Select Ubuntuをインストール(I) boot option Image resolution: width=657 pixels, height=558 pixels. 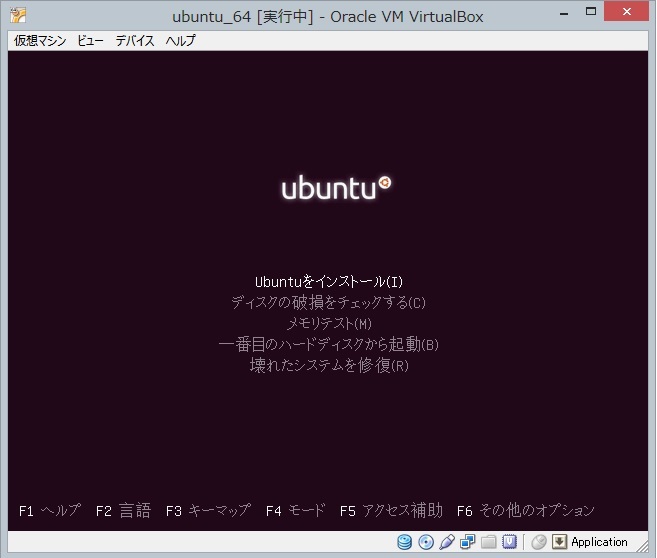329,282
